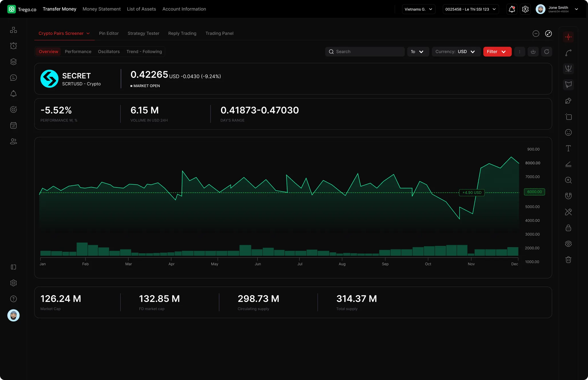Screen dimensions: 588x380
Task: Toggle drawing visibility with the eye icon
Action: coord(569,244)
